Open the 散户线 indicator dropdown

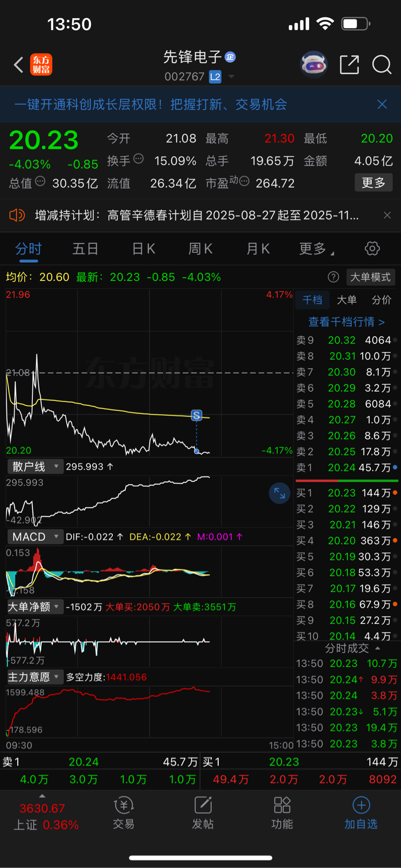[x=35, y=466]
